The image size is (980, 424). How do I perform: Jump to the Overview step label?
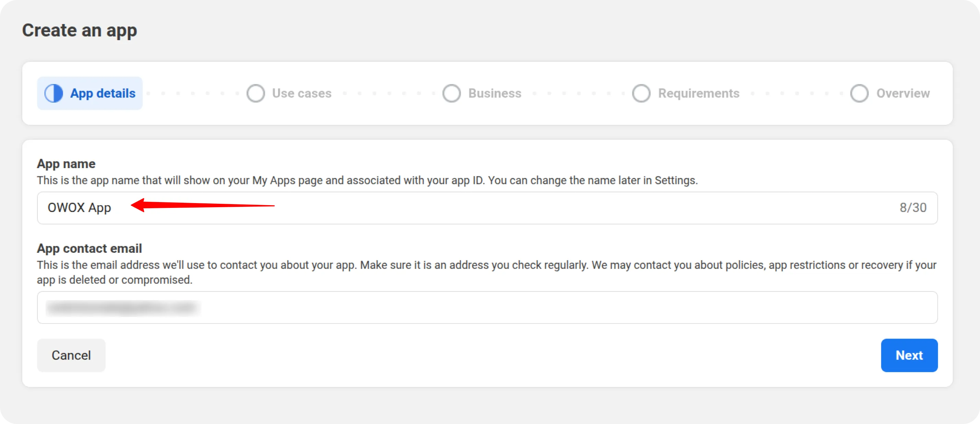click(903, 93)
